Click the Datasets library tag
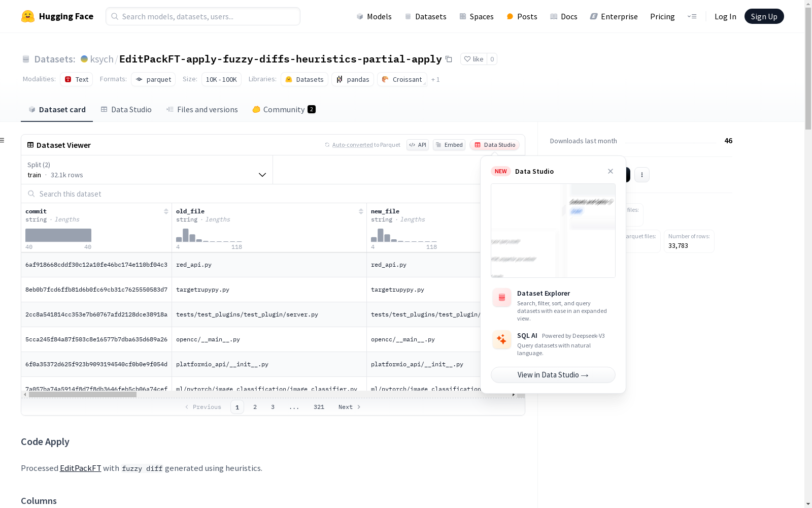Viewport: 812px width, 508px height. 304,79
